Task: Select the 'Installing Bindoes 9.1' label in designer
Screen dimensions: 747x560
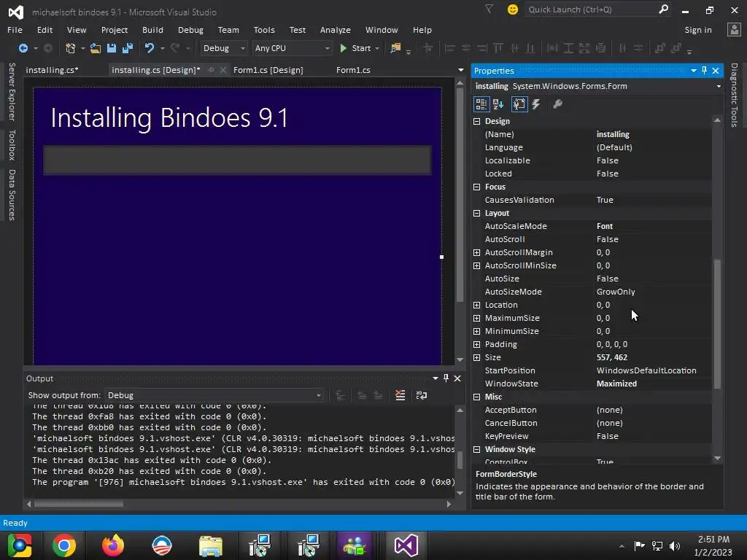Action: tap(169, 117)
